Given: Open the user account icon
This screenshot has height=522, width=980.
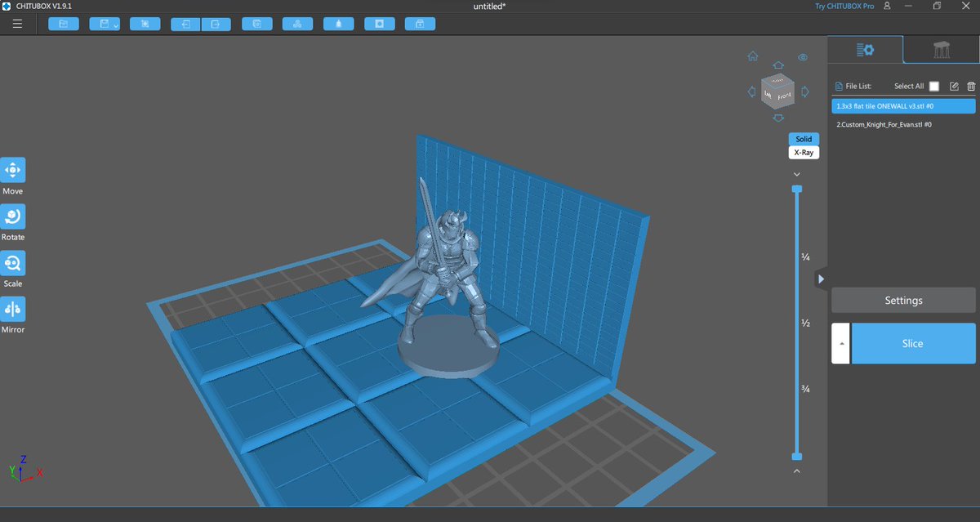Looking at the screenshot, I should pos(887,6).
